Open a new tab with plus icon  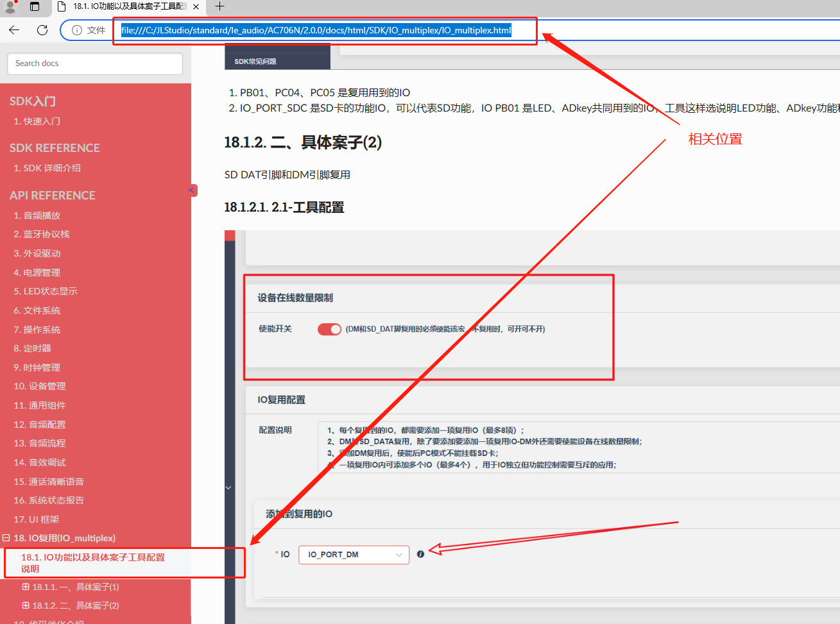tap(219, 6)
